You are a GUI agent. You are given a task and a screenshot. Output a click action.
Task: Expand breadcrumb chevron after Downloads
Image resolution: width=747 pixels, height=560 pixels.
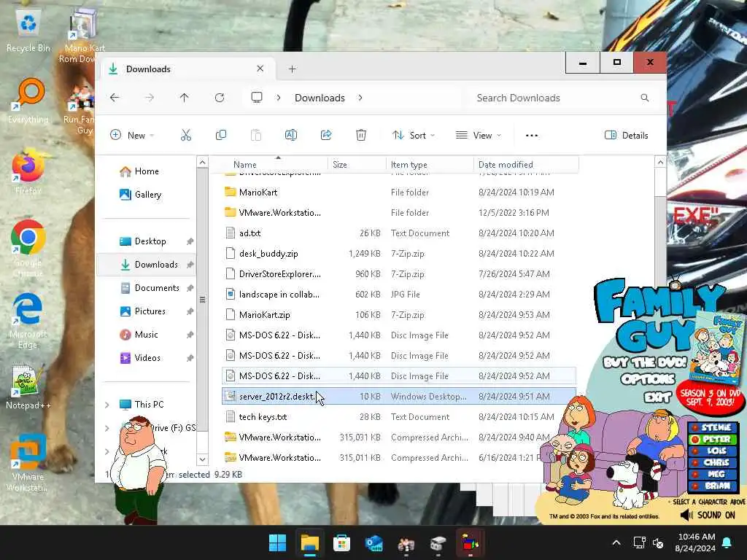[360, 98]
